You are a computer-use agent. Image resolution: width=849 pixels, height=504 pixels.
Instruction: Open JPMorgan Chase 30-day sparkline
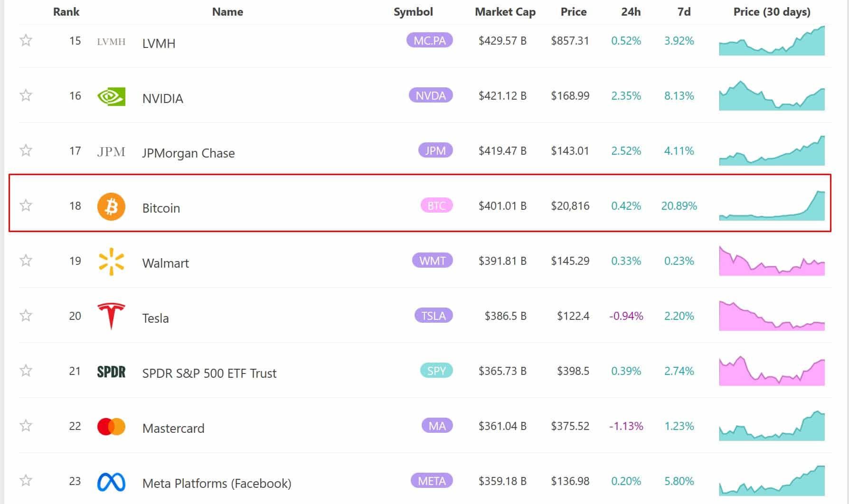pyautogui.click(x=772, y=151)
